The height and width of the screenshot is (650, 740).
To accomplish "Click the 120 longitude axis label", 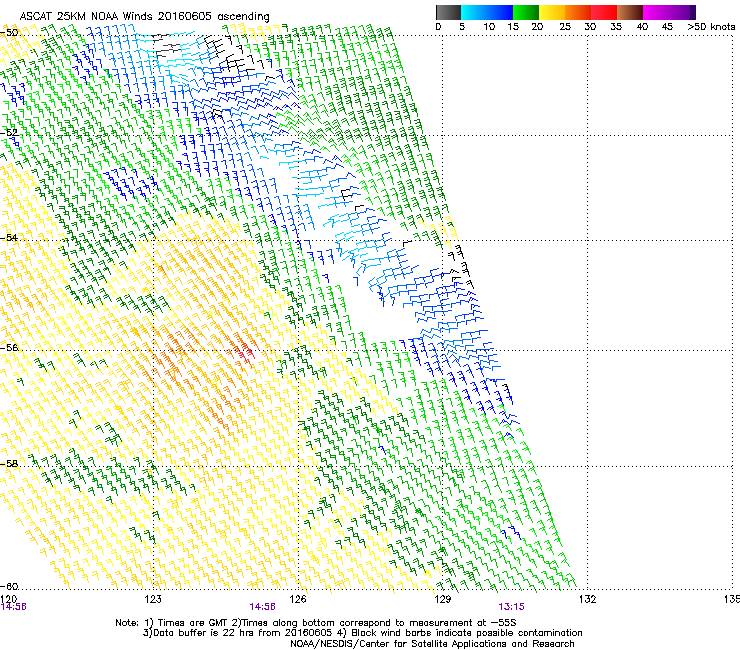I will tap(8, 599).
